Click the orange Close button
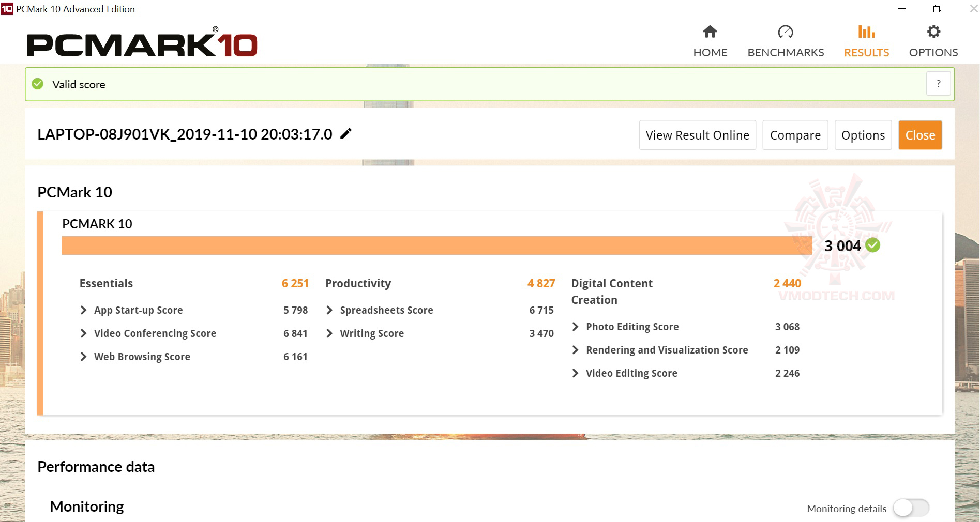Image resolution: width=980 pixels, height=522 pixels. 920,135
